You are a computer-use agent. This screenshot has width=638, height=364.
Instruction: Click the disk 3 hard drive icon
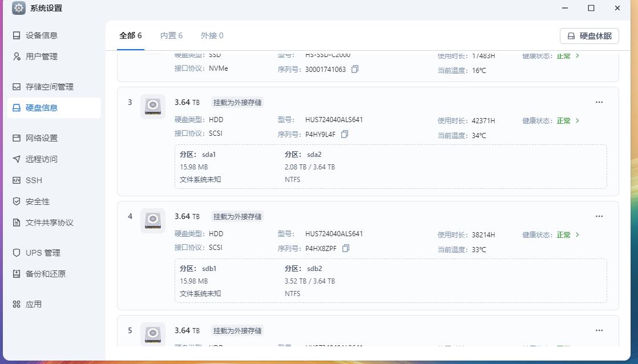pos(153,107)
